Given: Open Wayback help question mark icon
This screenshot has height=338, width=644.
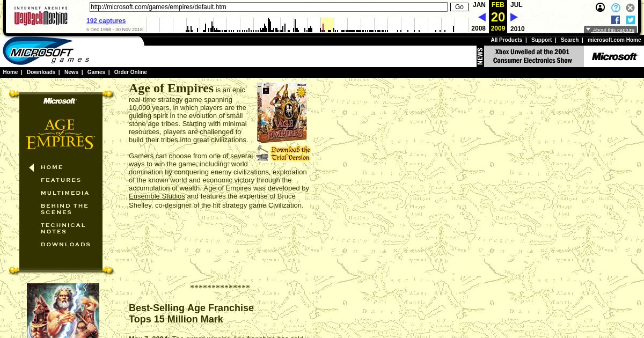Looking at the screenshot, I should (616, 8).
